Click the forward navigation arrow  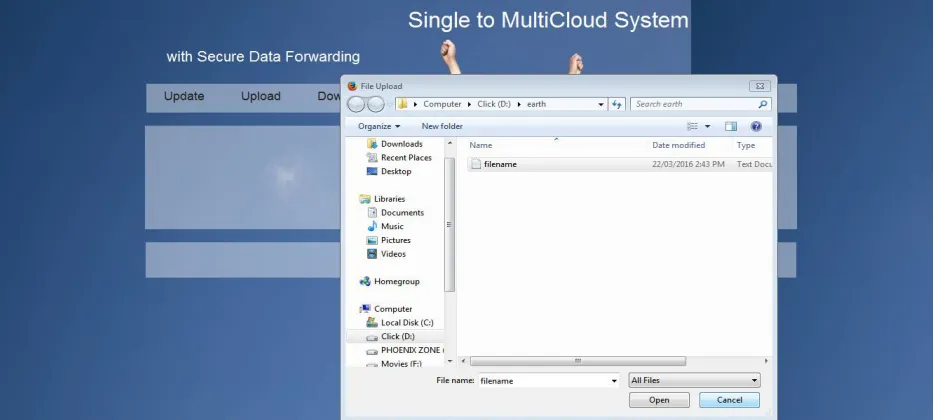tap(375, 105)
